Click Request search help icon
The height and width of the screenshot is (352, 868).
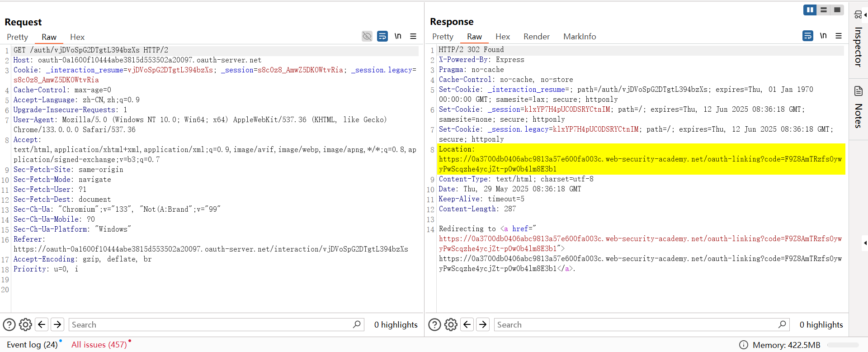coord(9,324)
